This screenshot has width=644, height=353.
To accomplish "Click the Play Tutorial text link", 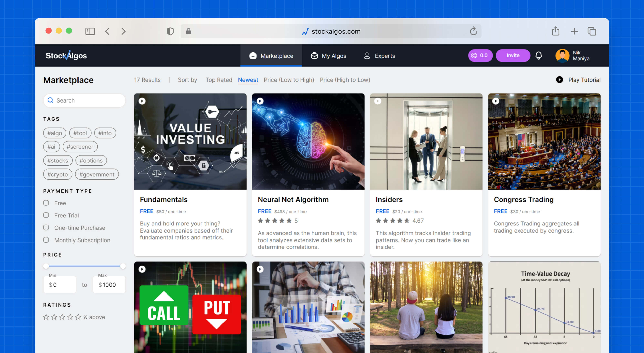I will point(584,80).
